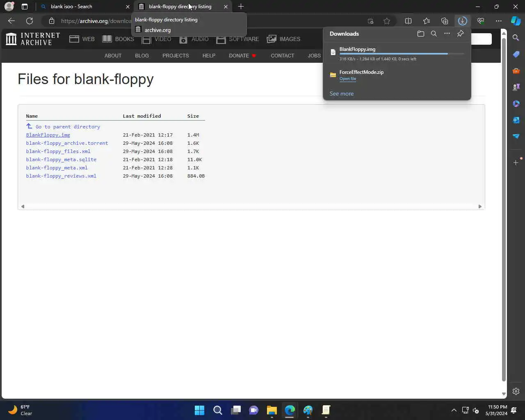Open the profile avatar icon

(9, 7)
